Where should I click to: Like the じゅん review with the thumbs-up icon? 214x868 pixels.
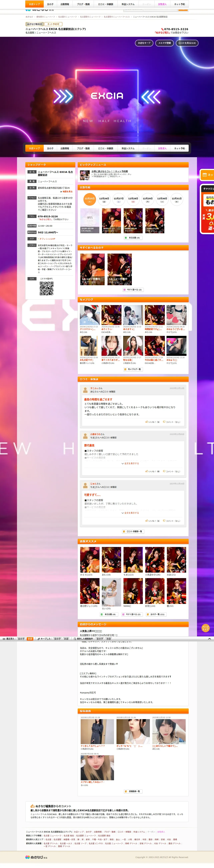pyautogui.click(x=147, y=521)
